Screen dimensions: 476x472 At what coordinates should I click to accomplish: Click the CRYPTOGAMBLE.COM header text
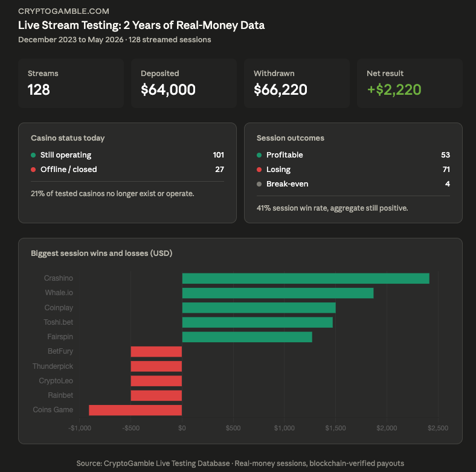(63, 11)
